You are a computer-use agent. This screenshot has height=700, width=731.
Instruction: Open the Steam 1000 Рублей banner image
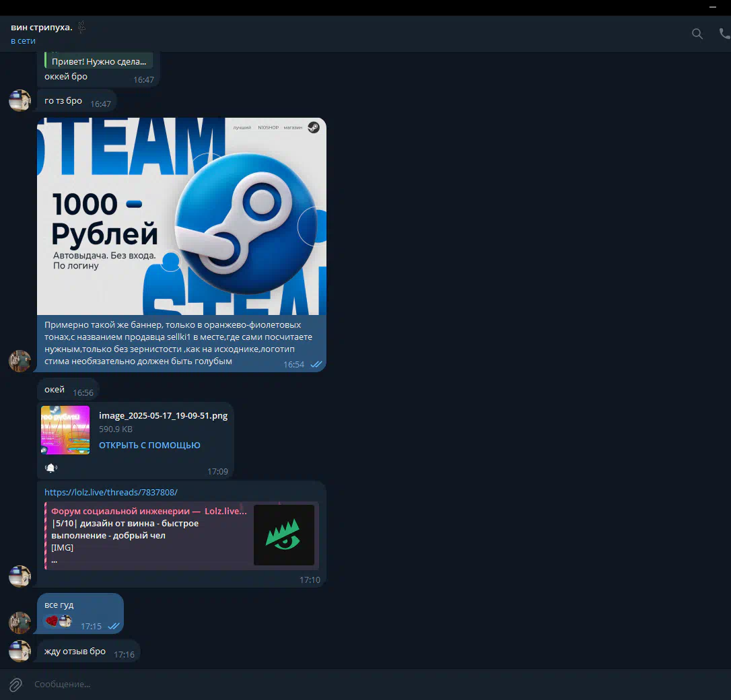tap(182, 216)
